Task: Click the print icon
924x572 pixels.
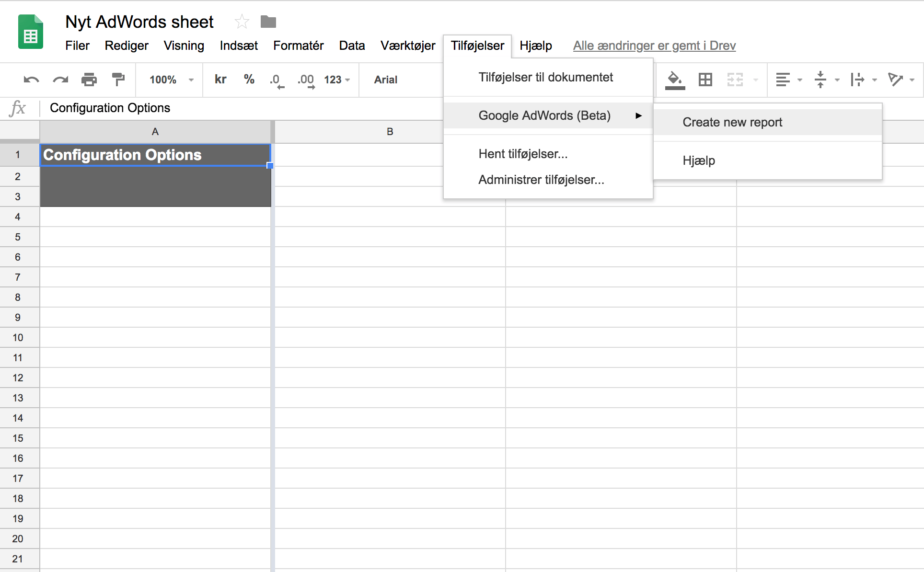Action: [89, 80]
